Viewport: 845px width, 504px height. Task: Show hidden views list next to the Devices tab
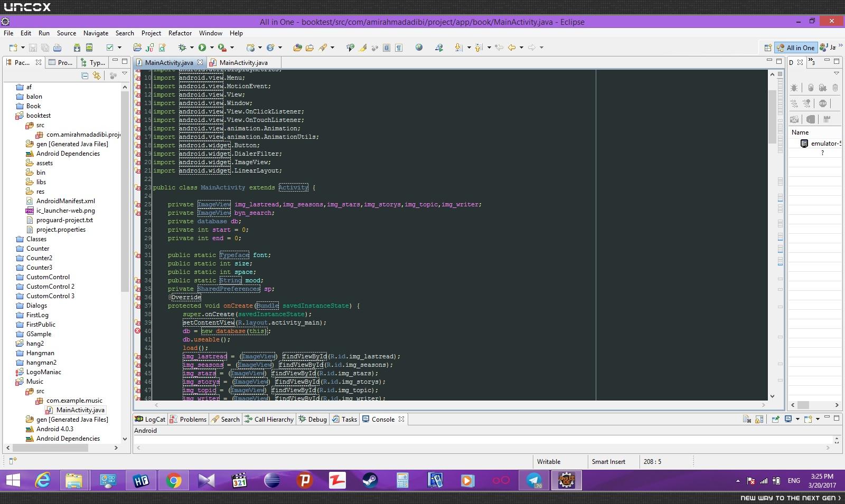[812, 62]
